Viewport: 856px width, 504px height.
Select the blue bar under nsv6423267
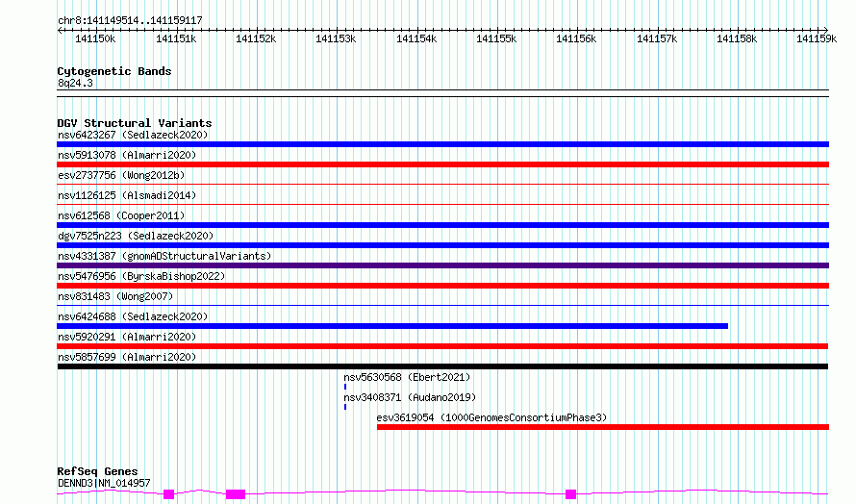point(442,144)
